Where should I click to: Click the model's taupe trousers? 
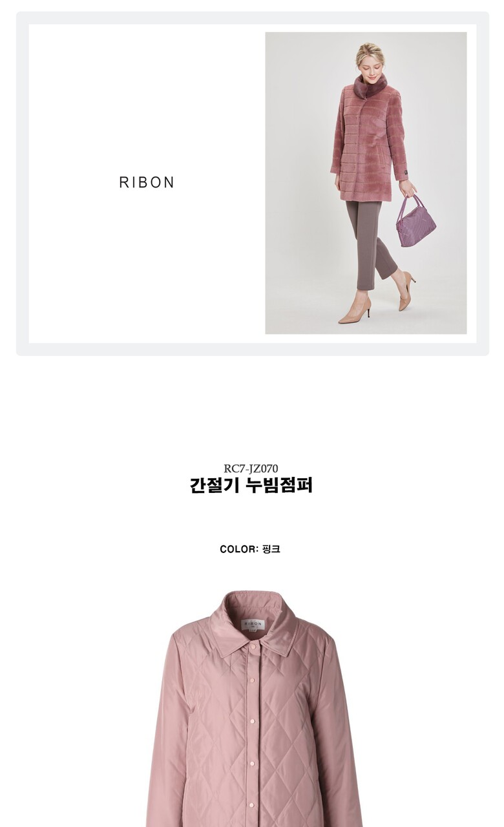pos(371,242)
